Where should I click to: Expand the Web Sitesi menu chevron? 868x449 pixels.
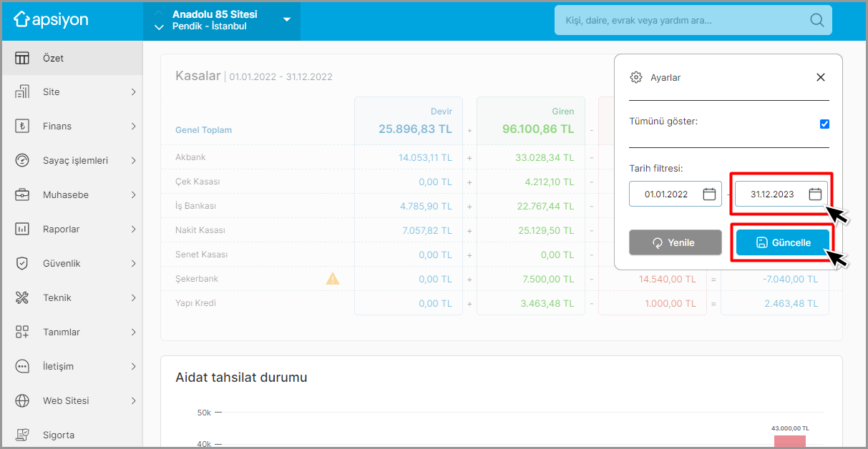point(134,400)
